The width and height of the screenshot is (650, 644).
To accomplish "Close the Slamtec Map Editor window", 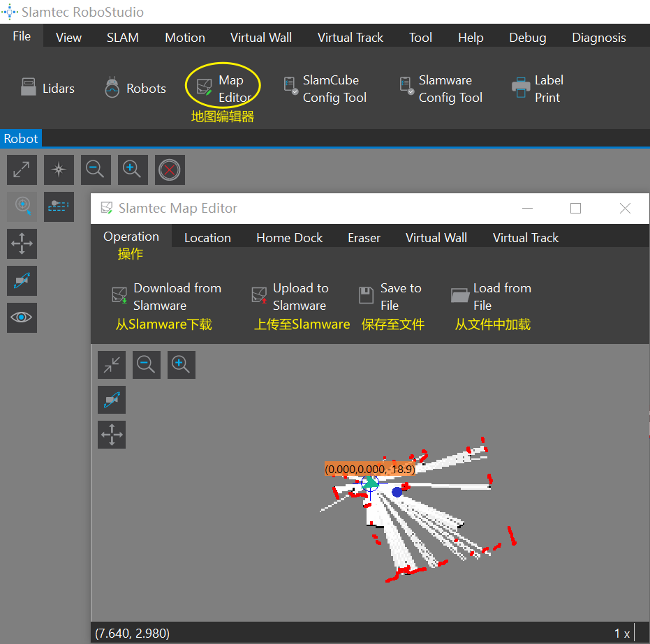I will [625, 209].
